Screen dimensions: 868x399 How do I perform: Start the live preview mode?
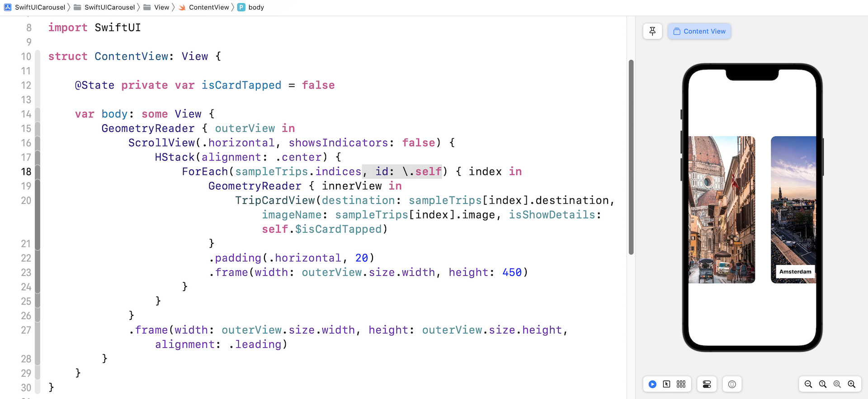pyautogui.click(x=652, y=384)
